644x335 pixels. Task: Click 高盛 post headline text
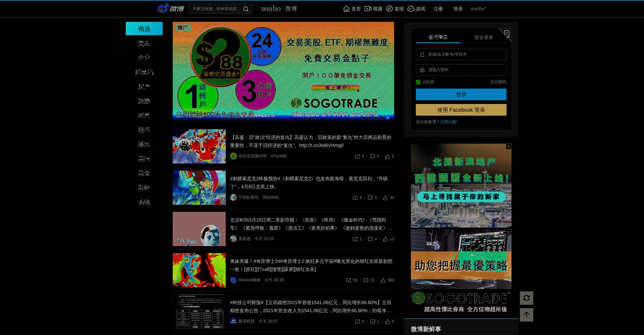point(311,141)
